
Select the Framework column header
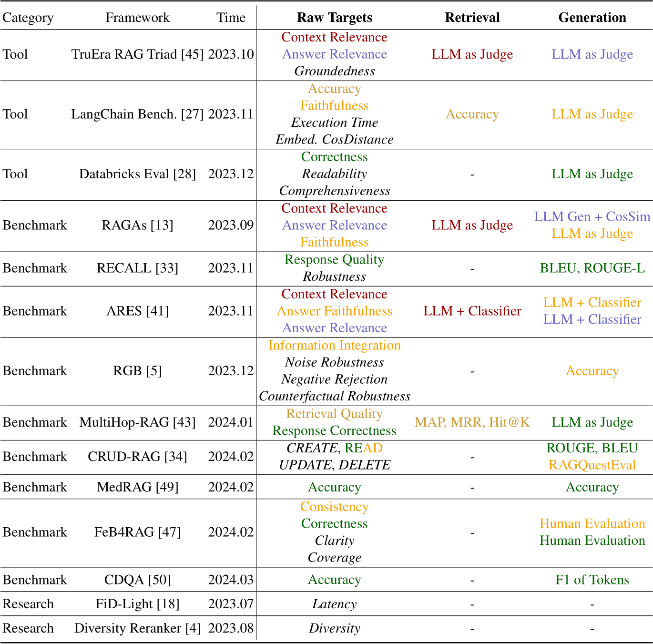(137, 18)
